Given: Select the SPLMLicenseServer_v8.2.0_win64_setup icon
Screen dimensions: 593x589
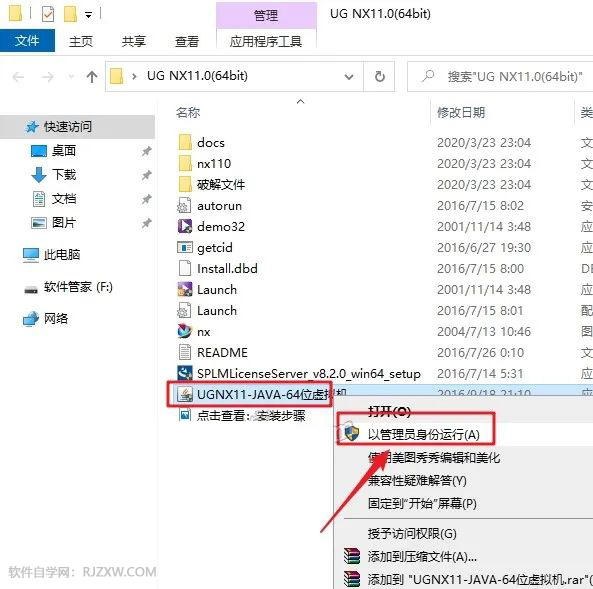Looking at the screenshot, I should pyautogui.click(x=185, y=373).
